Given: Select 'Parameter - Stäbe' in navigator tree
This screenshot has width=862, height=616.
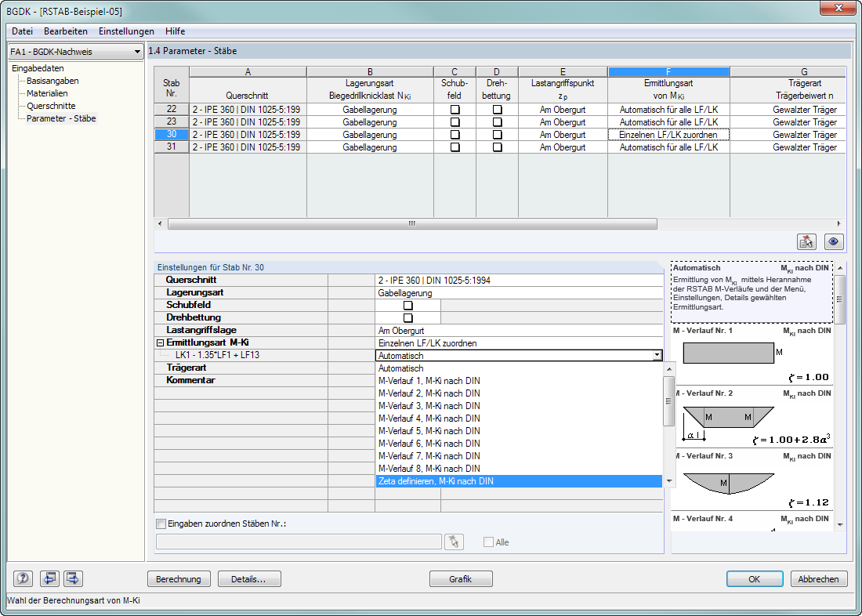Looking at the screenshot, I should click(61, 118).
